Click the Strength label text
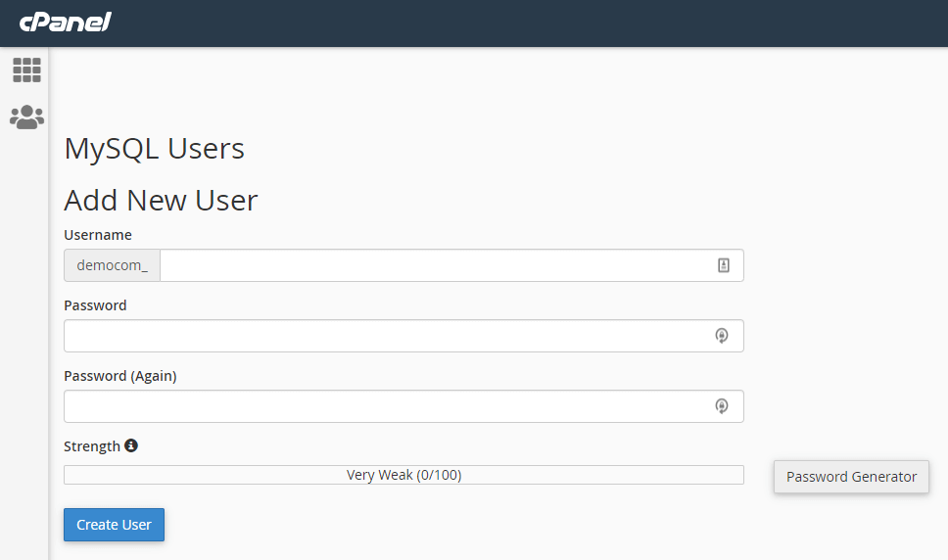 point(92,446)
